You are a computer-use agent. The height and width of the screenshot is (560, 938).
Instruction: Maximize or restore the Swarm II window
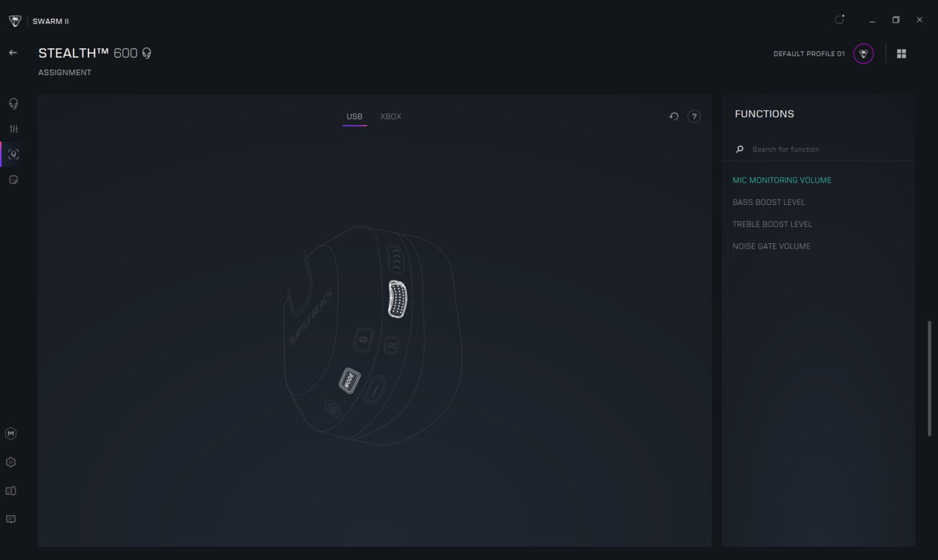pos(896,20)
